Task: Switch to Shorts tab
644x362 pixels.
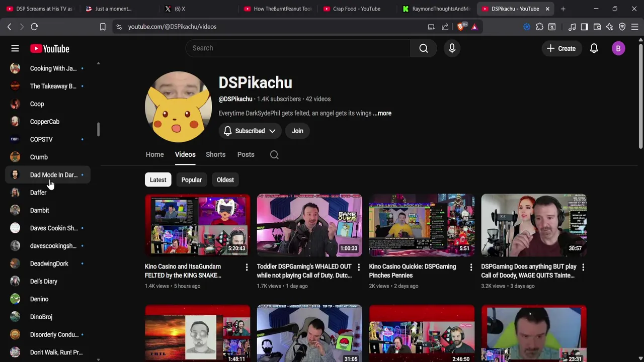Action: [215, 154]
